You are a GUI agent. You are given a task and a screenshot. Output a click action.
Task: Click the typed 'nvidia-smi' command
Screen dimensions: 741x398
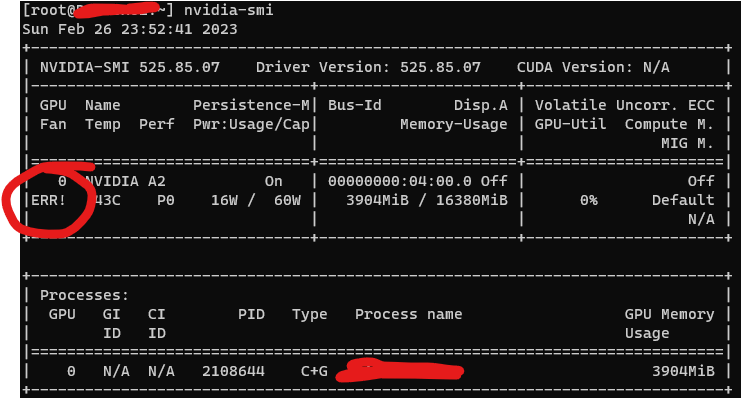(229, 10)
